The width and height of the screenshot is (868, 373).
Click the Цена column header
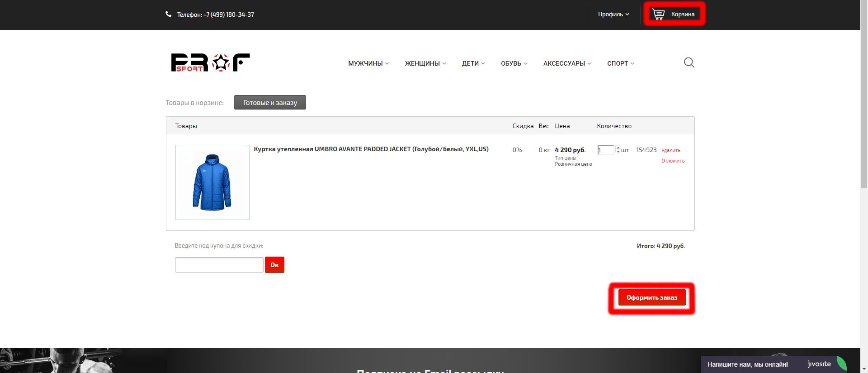[562, 126]
